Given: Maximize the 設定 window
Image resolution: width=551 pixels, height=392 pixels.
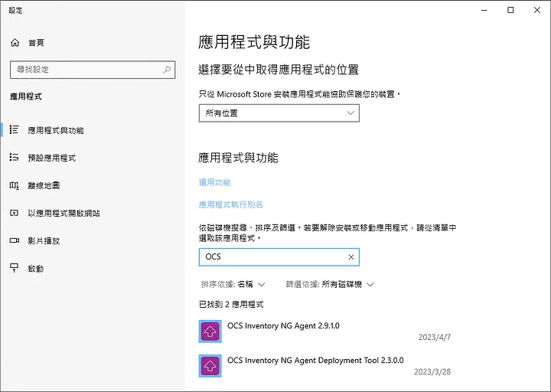Looking at the screenshot, I should click(510, 10).
